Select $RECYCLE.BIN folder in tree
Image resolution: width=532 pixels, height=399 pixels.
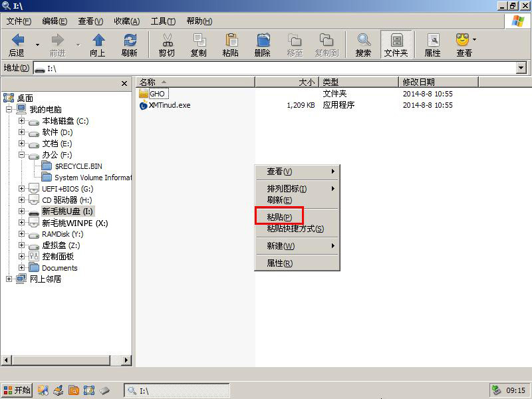pyautogui.click(x=78, y=166)
